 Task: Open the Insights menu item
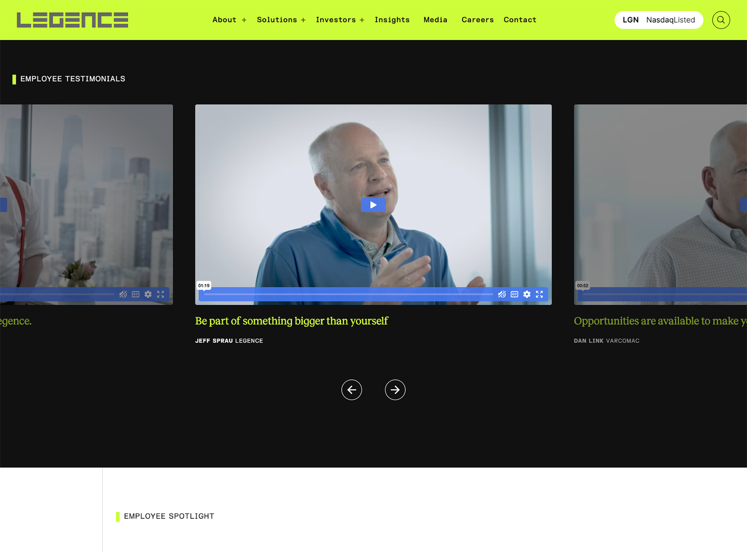(x=392, y=20)
